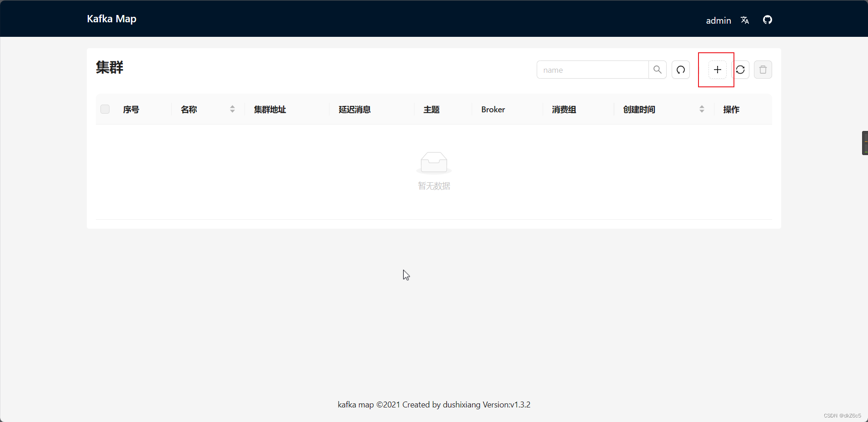Click the search magnifier icon
The width and height of the screenshot is (868, 422).
[657, 70]
